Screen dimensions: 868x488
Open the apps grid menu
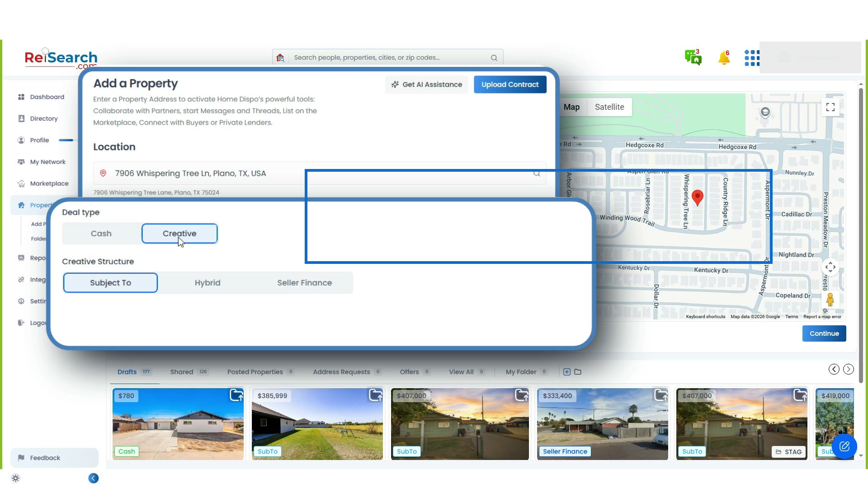click(752, 58)
